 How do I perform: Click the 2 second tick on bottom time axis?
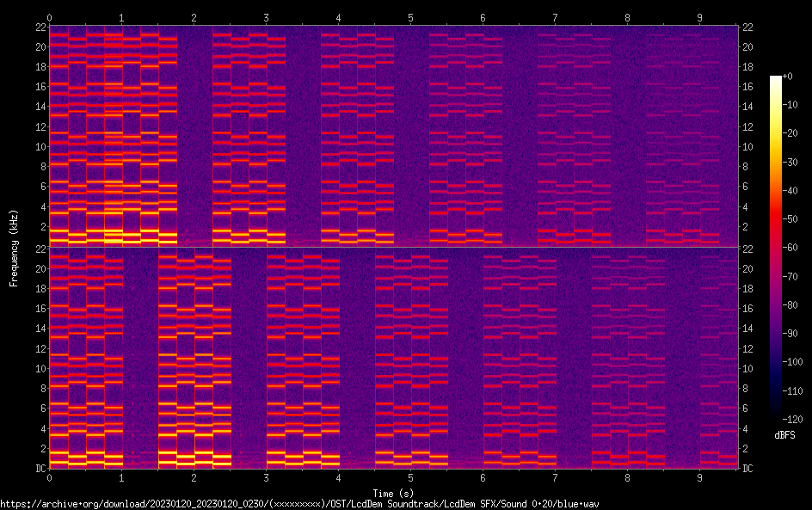[x=194, y=477]
